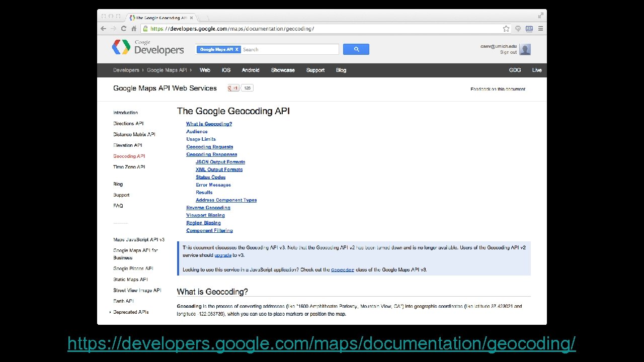The height and width of the screenshot is (362, 644).
Task: Jump to Component Filtering section
Action: (209, 231)
